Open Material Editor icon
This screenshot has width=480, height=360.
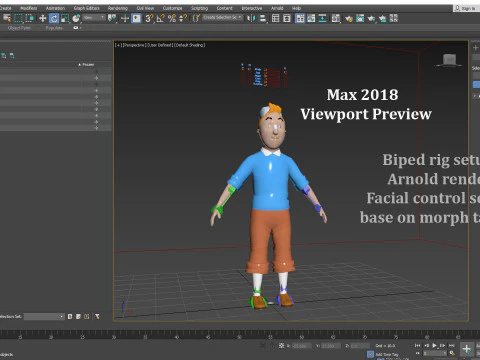click(x=336, y=18)
